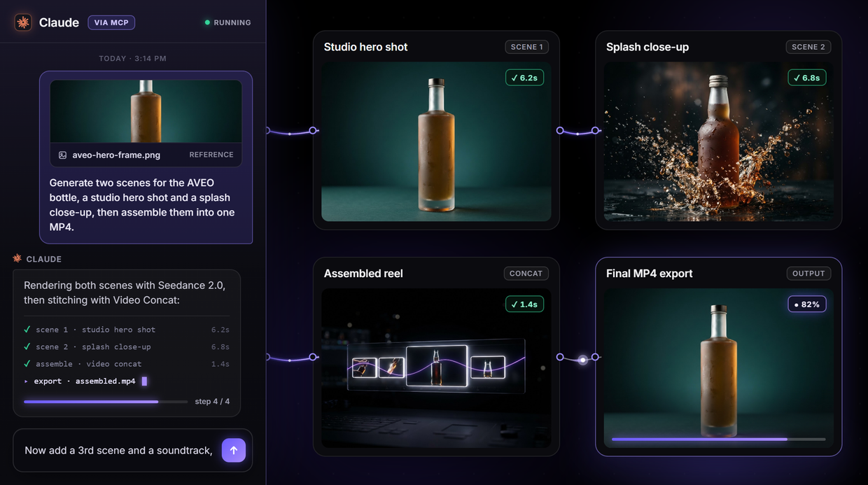Open the Assembled reel preview image
This screenshot has height=485, width=868.
tap(436, 369)
